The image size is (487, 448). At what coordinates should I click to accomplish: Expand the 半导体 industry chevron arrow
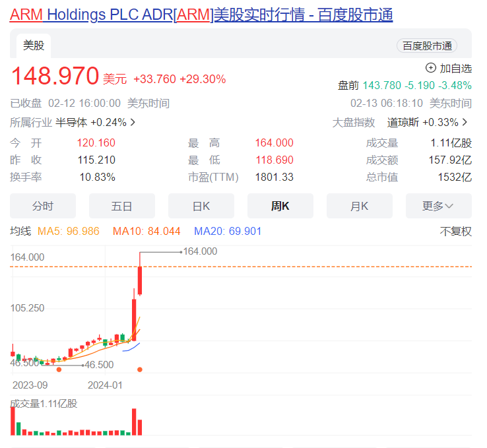tap(133, 122)
